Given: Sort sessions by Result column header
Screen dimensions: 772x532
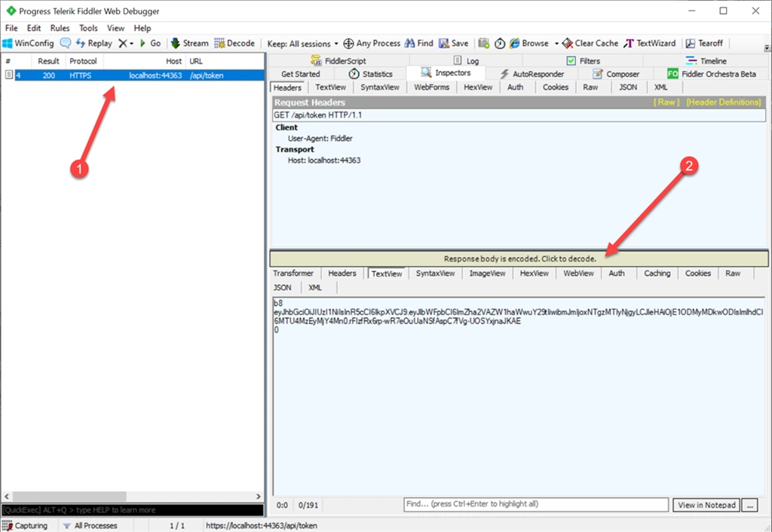Looking at the screenshot, I should [48, 61].
